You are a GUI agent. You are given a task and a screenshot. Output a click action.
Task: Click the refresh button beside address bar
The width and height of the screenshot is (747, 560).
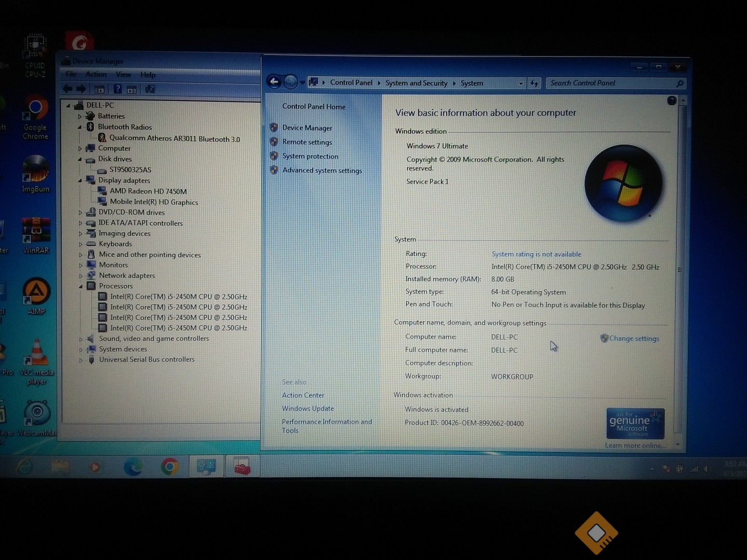point(534,83)
